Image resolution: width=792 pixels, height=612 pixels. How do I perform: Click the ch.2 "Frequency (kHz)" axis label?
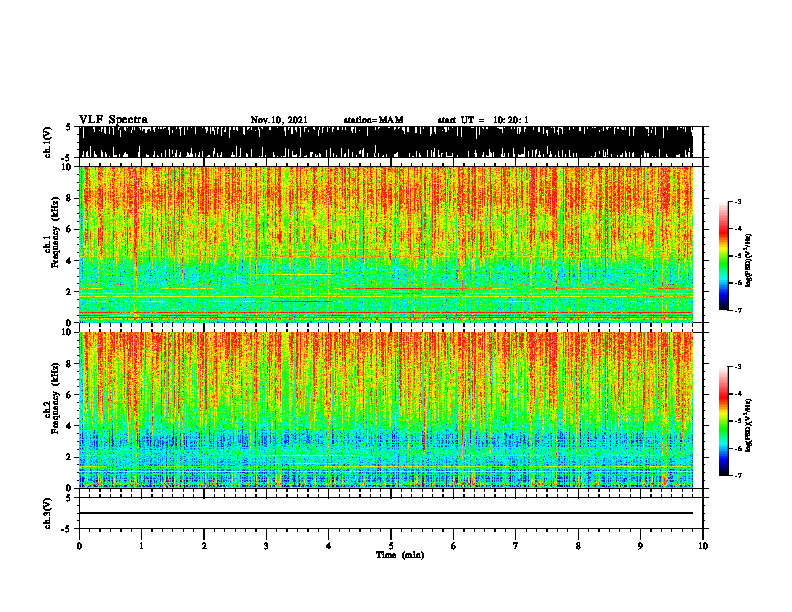(55, 398)
